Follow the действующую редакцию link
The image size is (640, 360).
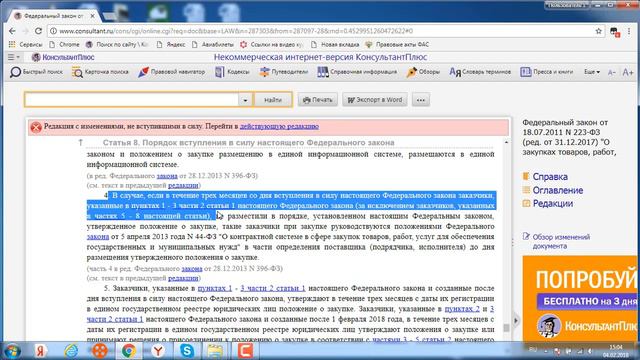279,127
